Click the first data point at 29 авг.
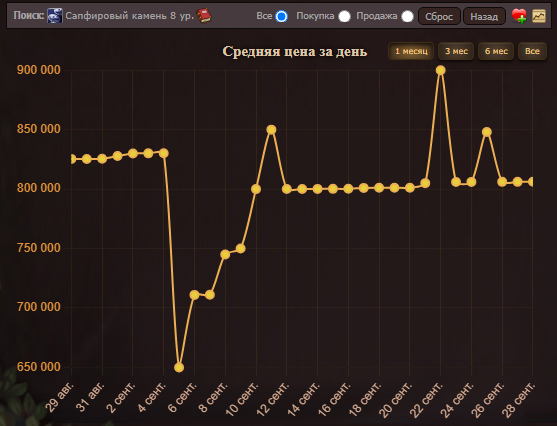 (x=72, y=159)
